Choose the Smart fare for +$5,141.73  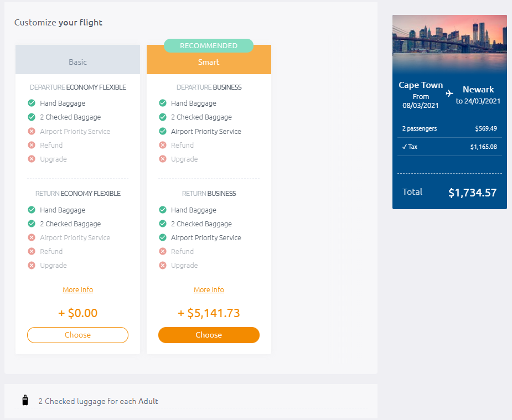point(209,335)
